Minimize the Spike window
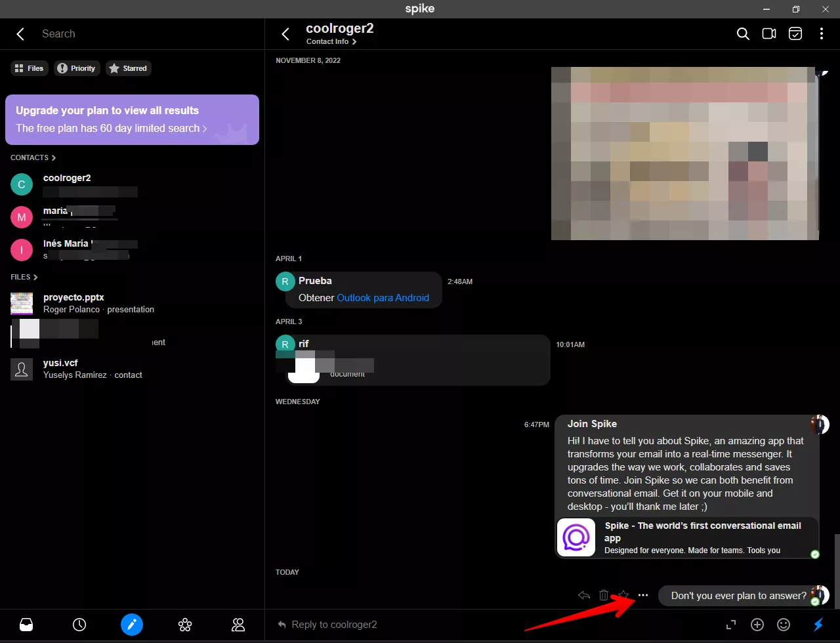Screen dimensions: 840x643 pyautogui.click(x=766, y=9)
